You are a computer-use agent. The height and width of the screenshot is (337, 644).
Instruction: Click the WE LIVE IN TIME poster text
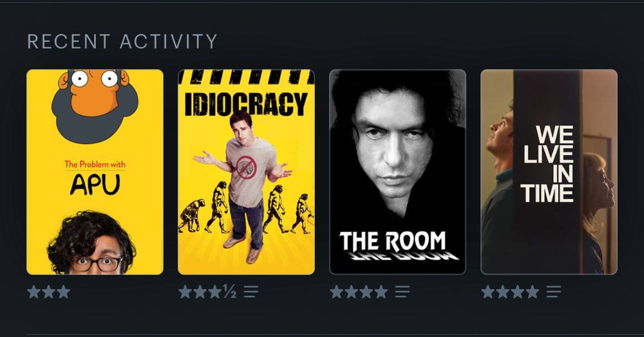tap(548, 164)
